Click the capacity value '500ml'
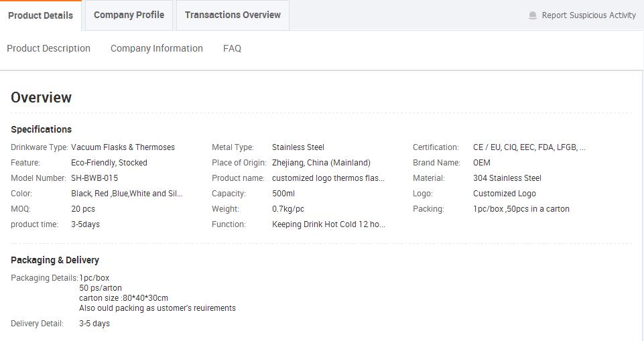Viewport: 644px width, 341px height. (x=283, y=193)
